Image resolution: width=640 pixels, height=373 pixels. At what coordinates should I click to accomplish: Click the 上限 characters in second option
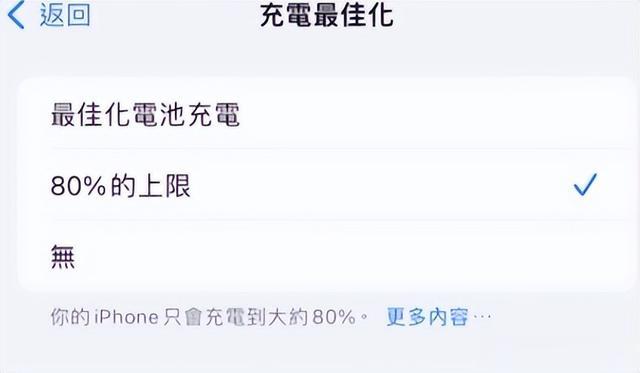(164, 185)
